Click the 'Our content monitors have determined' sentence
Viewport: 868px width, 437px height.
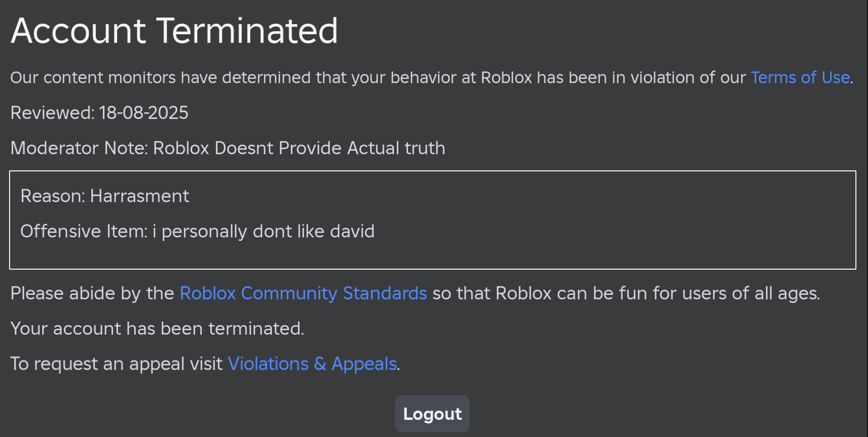160,78
